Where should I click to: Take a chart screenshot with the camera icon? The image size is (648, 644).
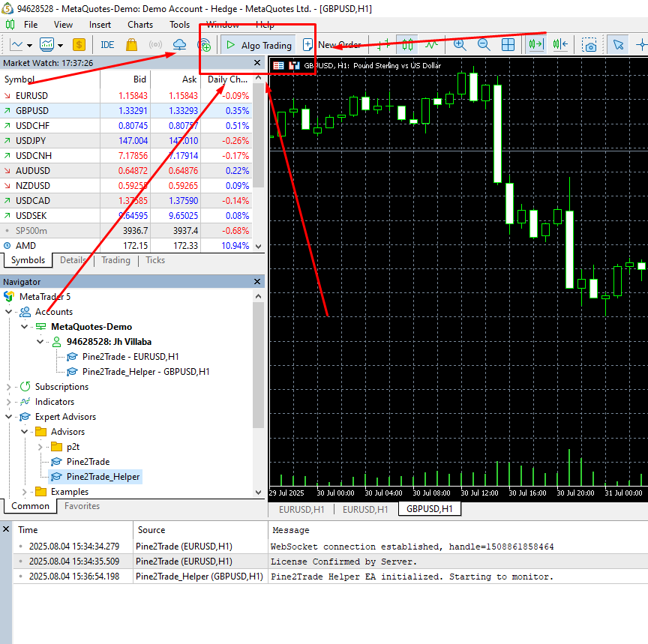pyautogui.click(x=589, y=45)
